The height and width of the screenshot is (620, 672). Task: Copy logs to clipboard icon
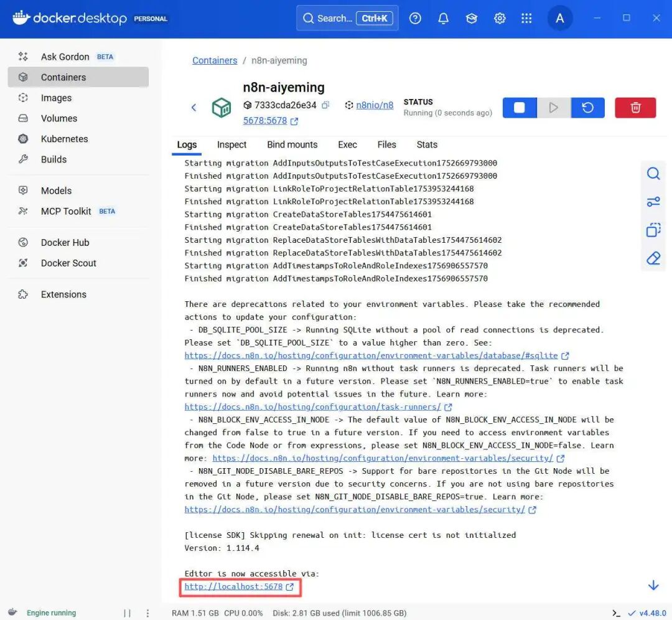click(x=653, y=230)
